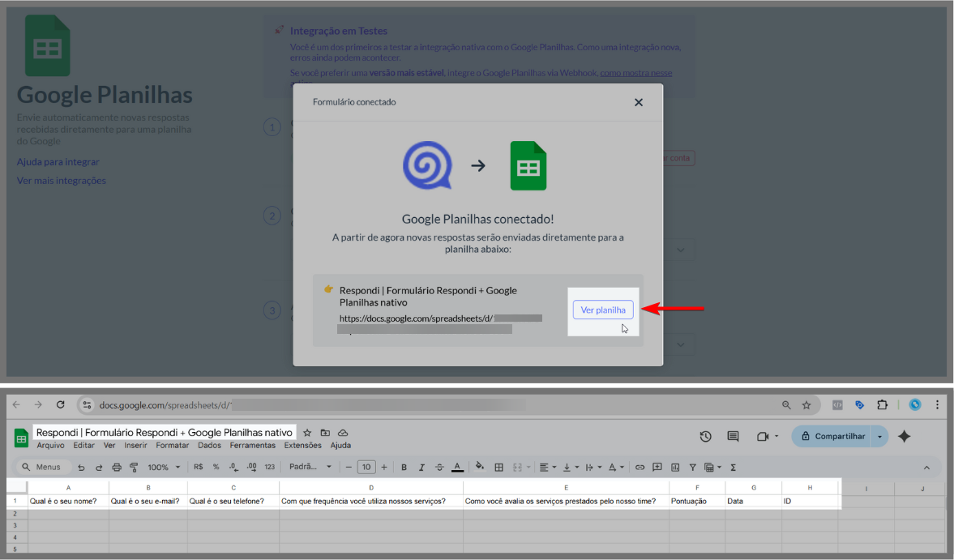
Task: Click the insert comment icon in toolbar
Action: click(657, 467)
